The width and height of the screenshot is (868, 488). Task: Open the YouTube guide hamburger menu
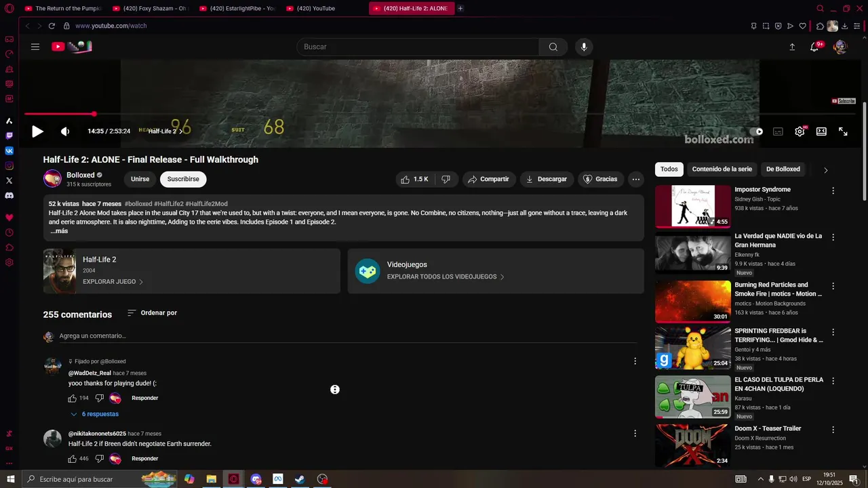(x=35, y=47)
